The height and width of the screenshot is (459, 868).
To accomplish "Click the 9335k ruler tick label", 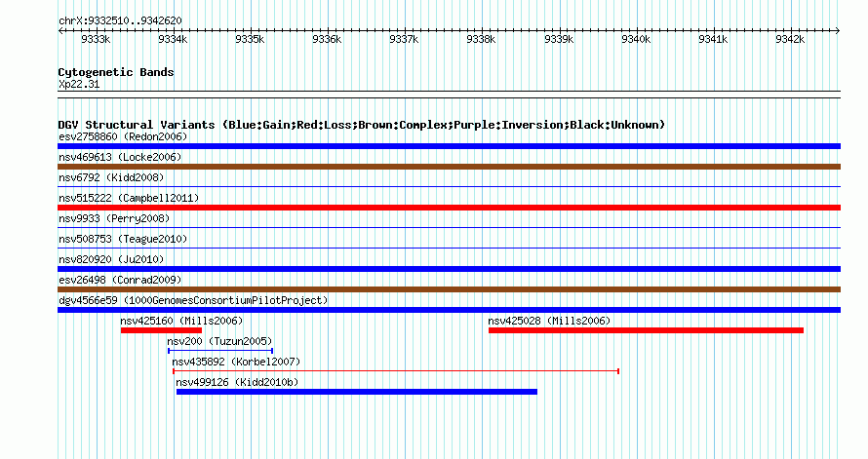I will click(x=250, y=39).
